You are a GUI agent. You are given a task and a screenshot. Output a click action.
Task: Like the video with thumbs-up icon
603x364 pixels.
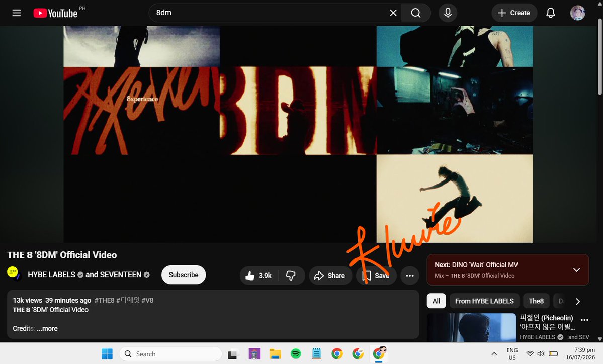(x=259, y=276)
